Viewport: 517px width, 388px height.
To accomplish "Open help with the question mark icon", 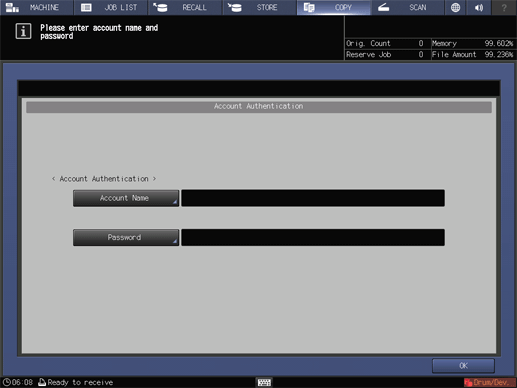I will pyautogui.click(x=504, y=7).
